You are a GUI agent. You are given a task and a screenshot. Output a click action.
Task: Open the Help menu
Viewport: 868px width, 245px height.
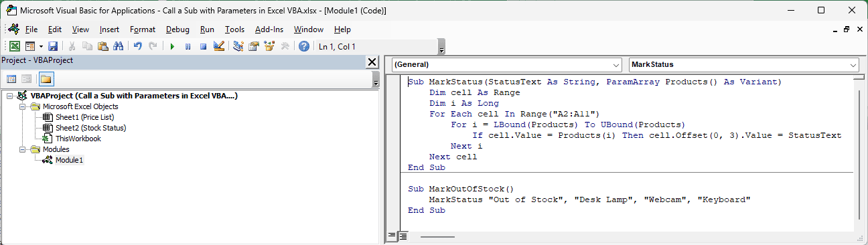coord(342,29)
